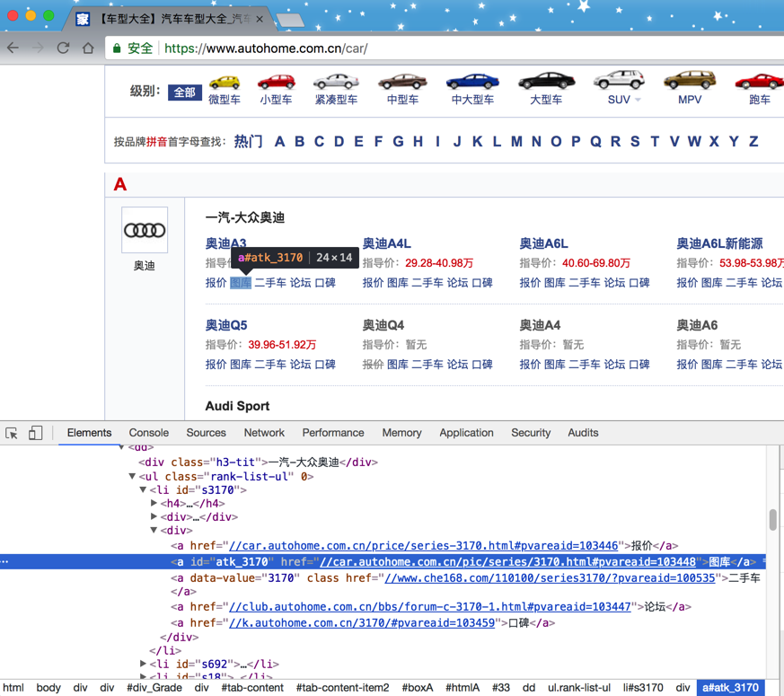Select the #tab-content breadcrumb
The image size is (784, 696).
252,688
